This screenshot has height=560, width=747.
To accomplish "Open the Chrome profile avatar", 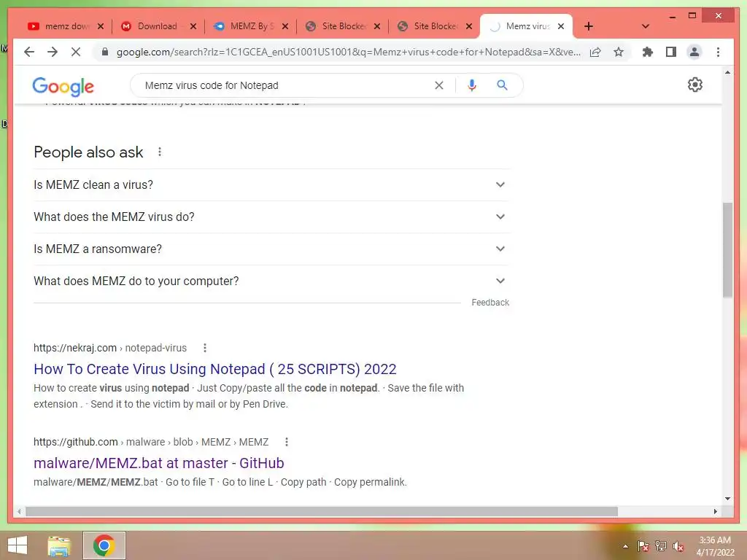I will 694,52.
